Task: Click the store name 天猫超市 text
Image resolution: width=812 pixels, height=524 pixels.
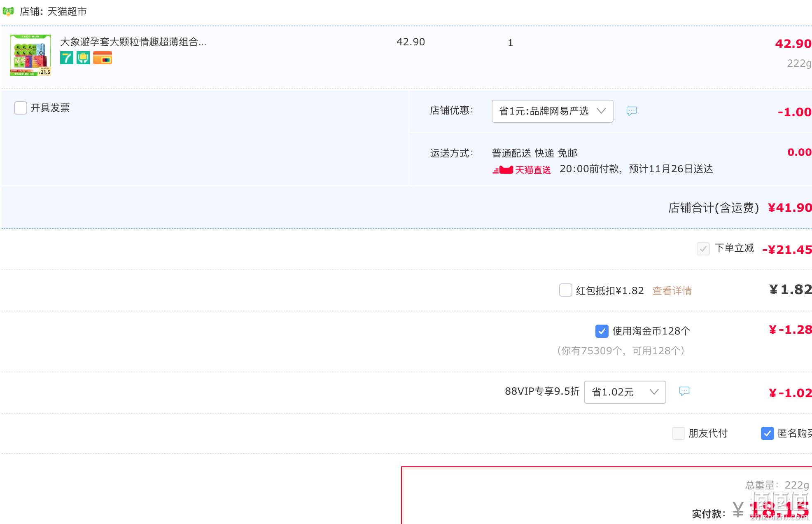Action: point(67,12)
